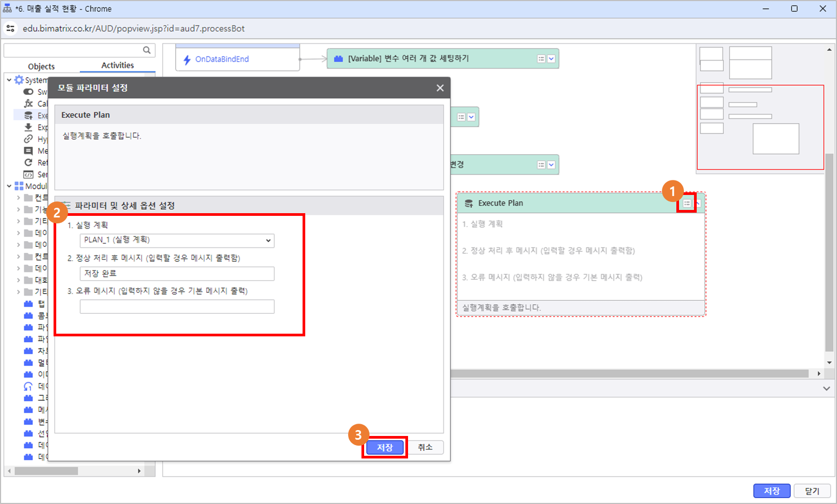
Task: Click the bottom-right 저장 button of the window
Action: pyautogui.click(x=772, y=491)
